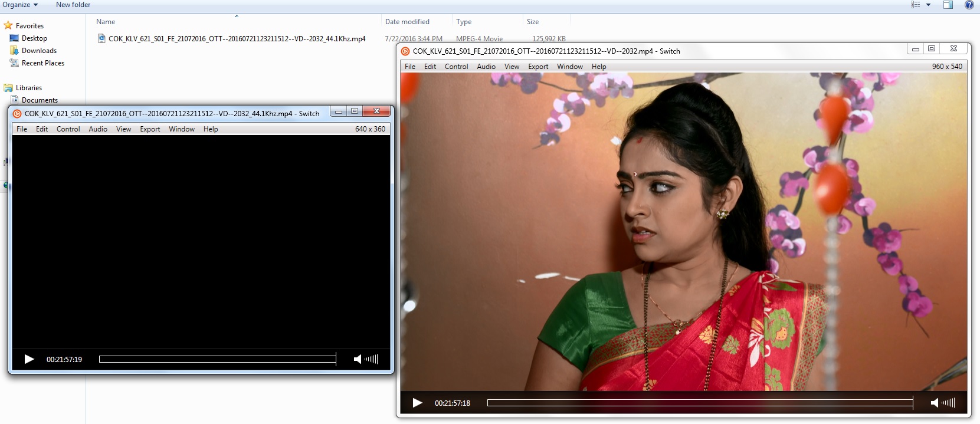Open Audio menu in the 640 x 360 window
The width and height of the screenshot is (980, 424).
[98, 129]
